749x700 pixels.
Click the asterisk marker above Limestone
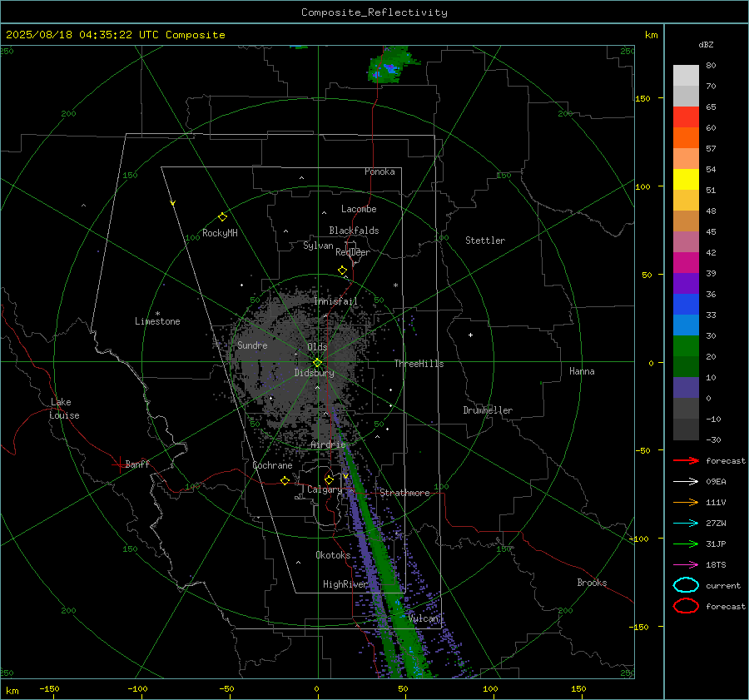(x=157, y=314)
